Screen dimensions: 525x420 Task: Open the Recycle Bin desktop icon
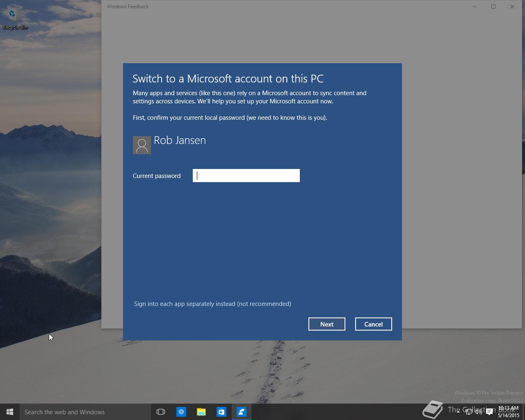[x=15, y=17]
